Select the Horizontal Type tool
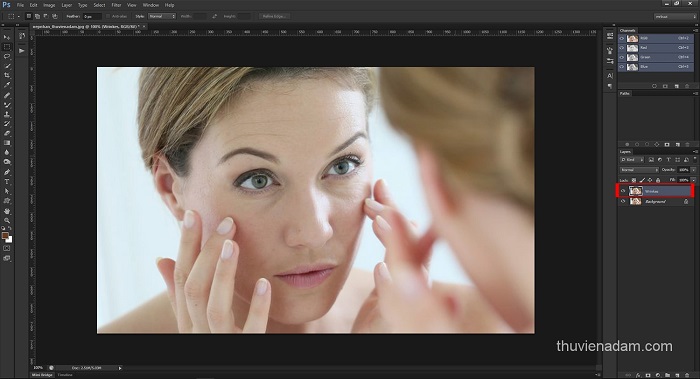 [7, 182]
